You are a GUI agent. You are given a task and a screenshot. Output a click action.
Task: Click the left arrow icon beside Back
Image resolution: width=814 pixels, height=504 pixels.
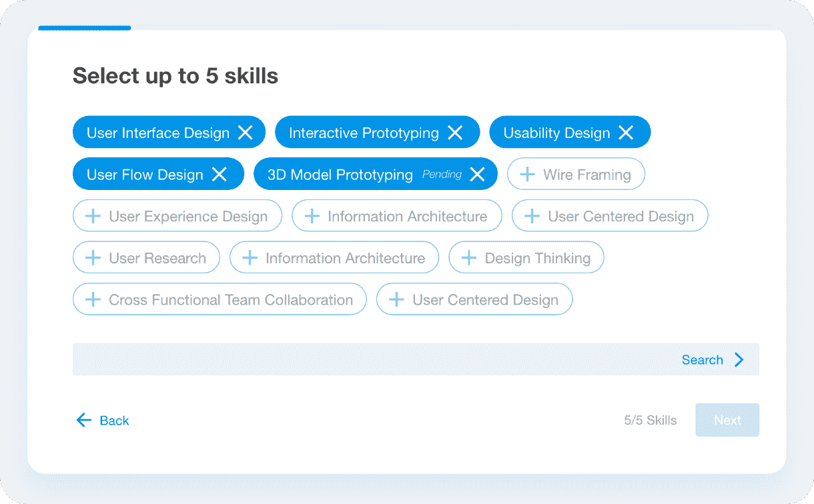pos(83,420)
